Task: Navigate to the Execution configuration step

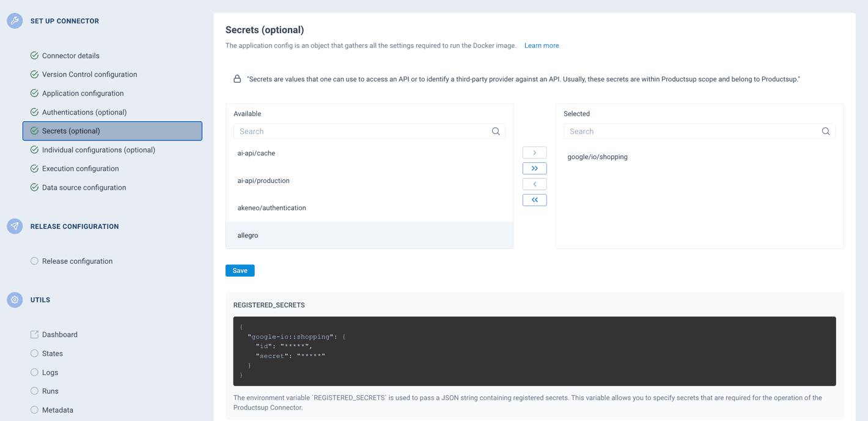Action: [x=81, y=168]
